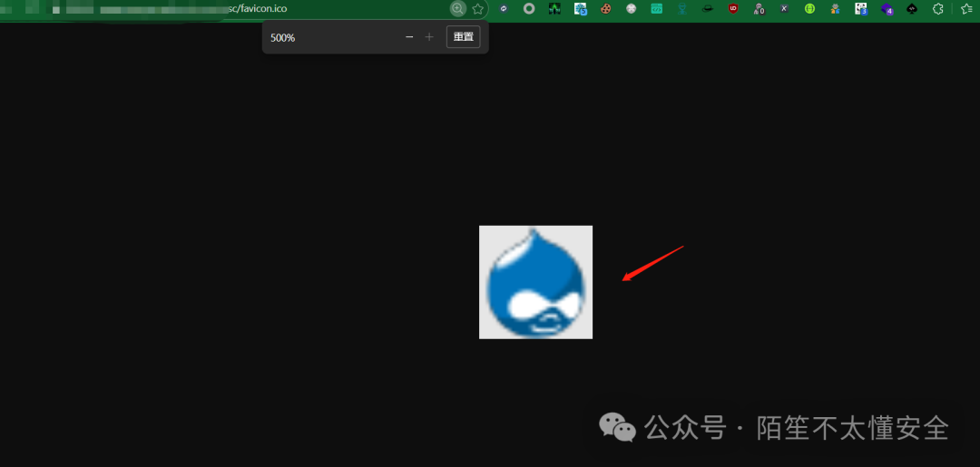Open the teal code window extension

coord(657,9)
